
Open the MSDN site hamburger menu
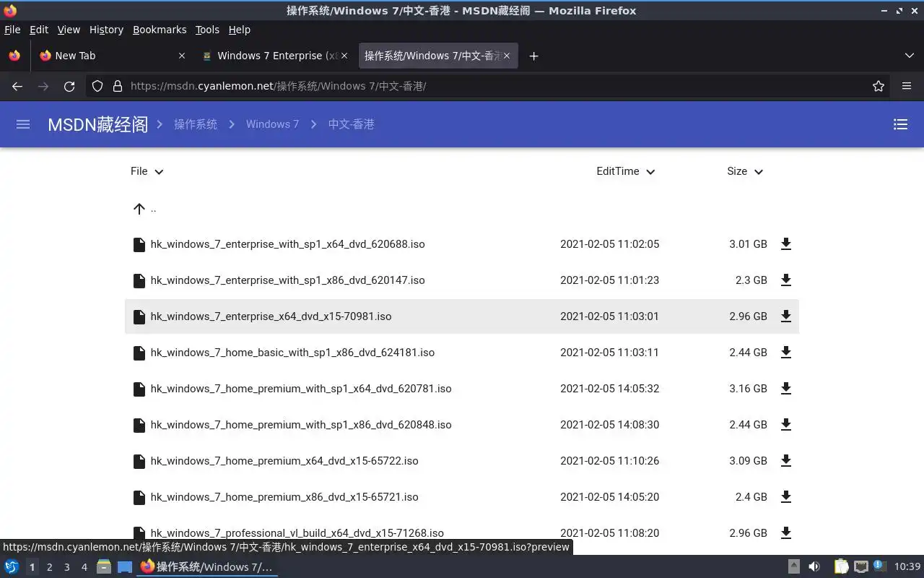[x=23, y=124]
